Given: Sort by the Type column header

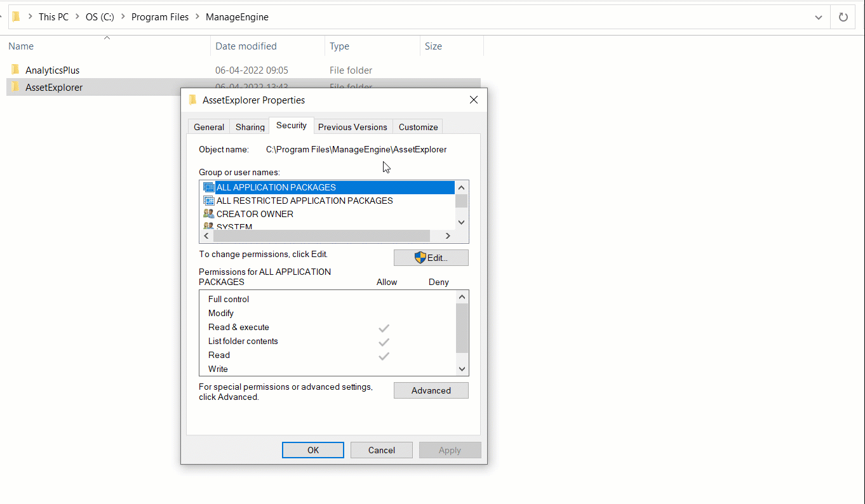Looking at the screenshot, I should point(372,46).
